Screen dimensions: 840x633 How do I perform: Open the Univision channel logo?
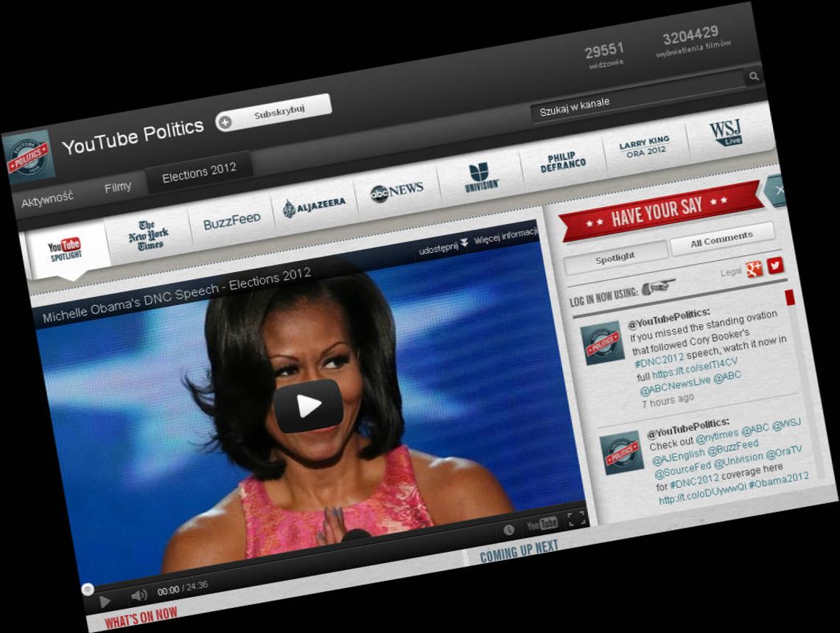(481, 178)
